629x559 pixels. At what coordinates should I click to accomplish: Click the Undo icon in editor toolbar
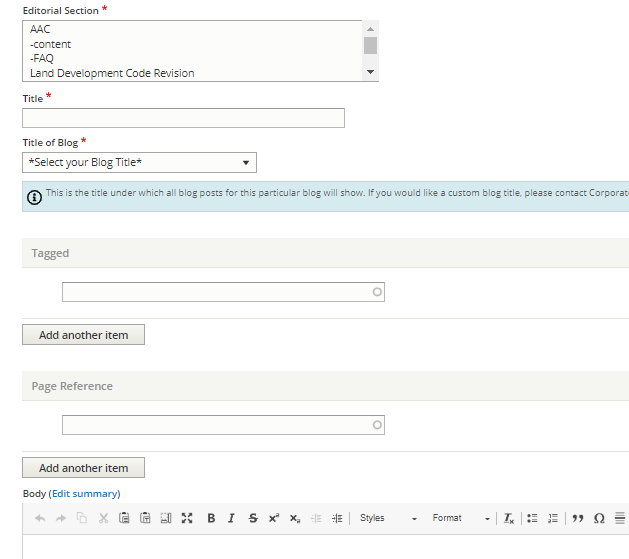click(40, 518)
